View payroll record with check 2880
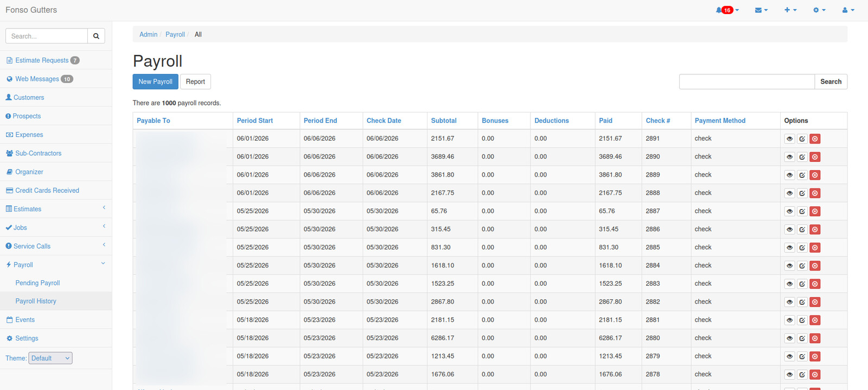 tap(789, 338)
